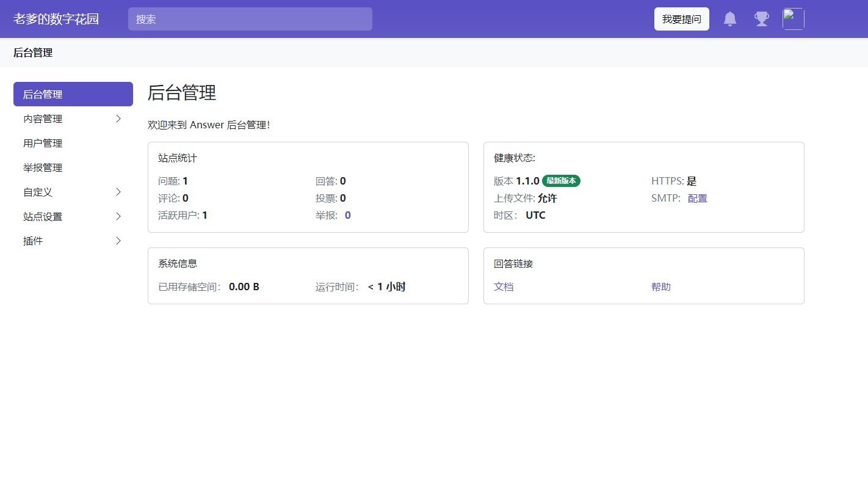Click the 举报 count link

click(347, 215)
